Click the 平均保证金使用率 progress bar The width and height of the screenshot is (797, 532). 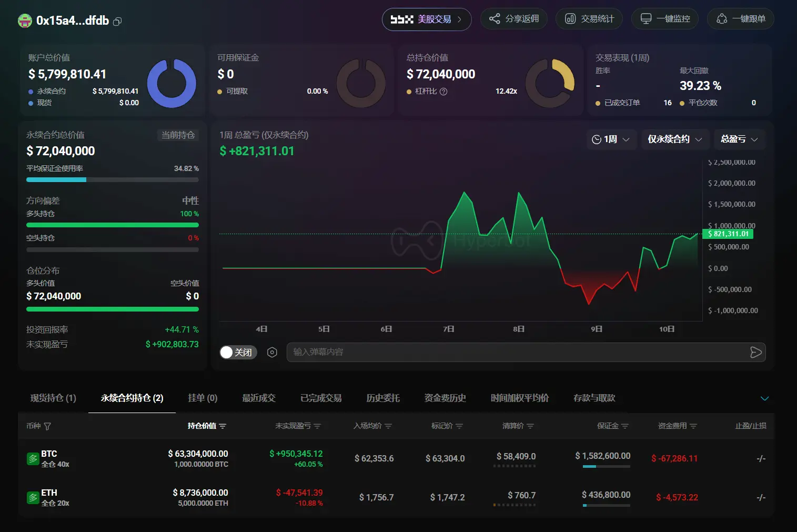click(113, 180)
